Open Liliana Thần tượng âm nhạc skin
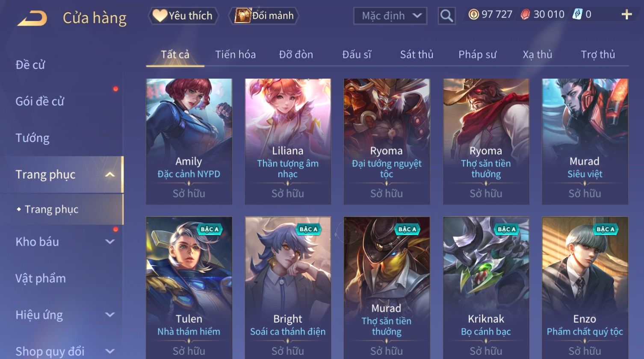This screenshot has width=644, height=359. (x=288, y=141)
